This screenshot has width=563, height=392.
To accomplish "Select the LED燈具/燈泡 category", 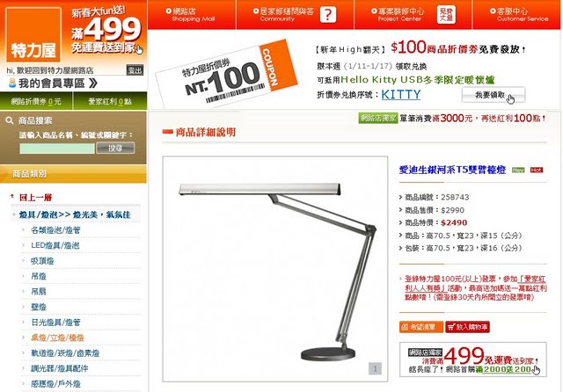I will tap(55, 246).
